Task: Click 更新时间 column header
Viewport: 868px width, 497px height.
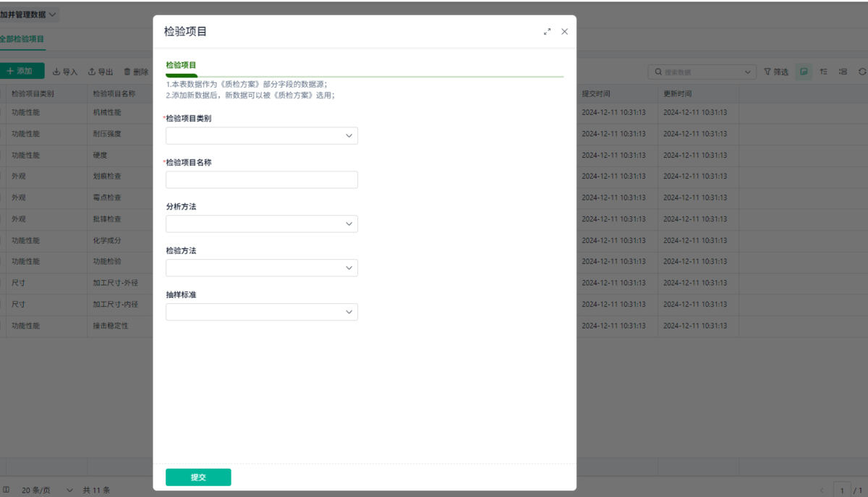Action: click(x=678, y=94)
